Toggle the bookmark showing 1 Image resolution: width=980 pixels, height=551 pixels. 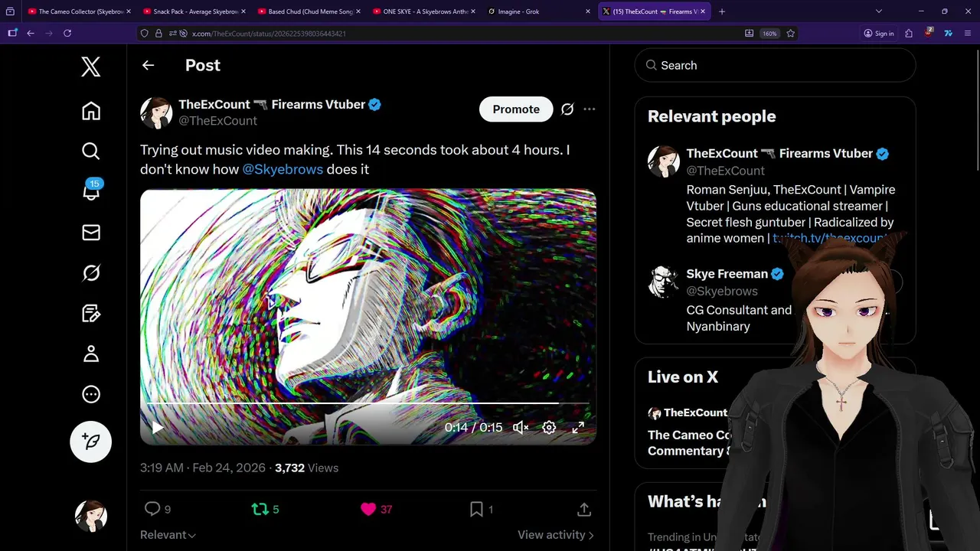[481, 509]
